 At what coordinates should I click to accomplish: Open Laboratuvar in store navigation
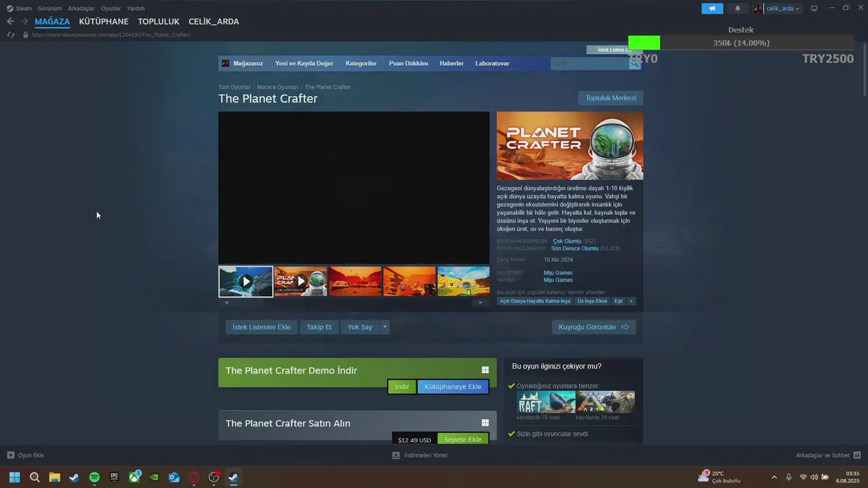(x=492, y=64)
